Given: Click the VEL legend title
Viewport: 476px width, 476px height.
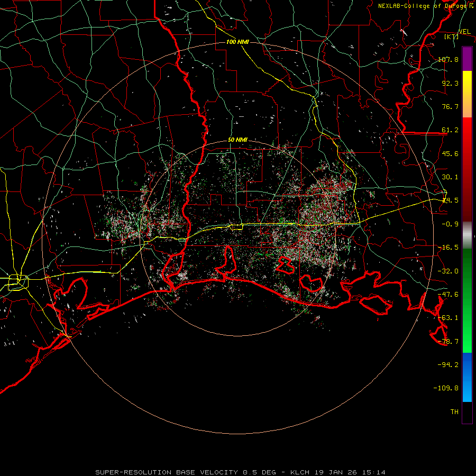Looking at the screenshot, I should [x=464, y=31].
